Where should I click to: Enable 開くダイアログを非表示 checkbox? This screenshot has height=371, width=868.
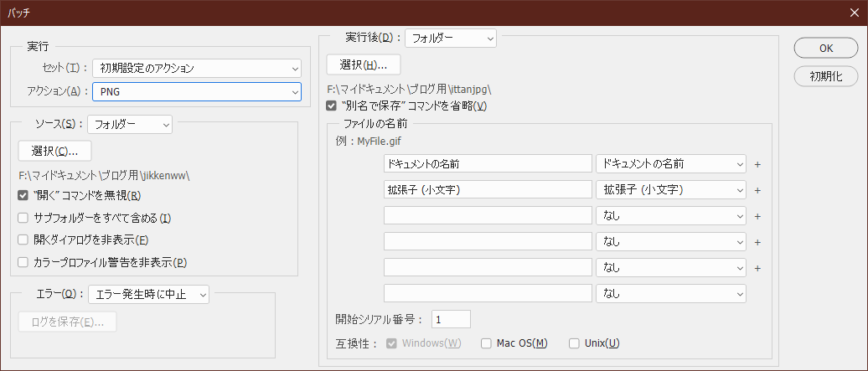23,240
